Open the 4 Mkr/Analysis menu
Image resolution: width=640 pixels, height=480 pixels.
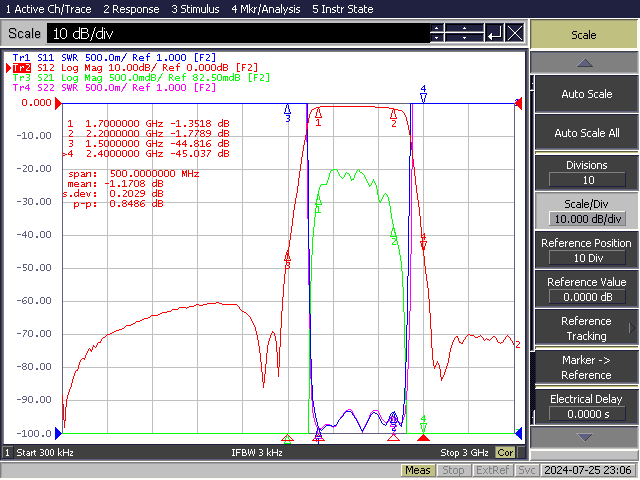[x=266, y=9]
